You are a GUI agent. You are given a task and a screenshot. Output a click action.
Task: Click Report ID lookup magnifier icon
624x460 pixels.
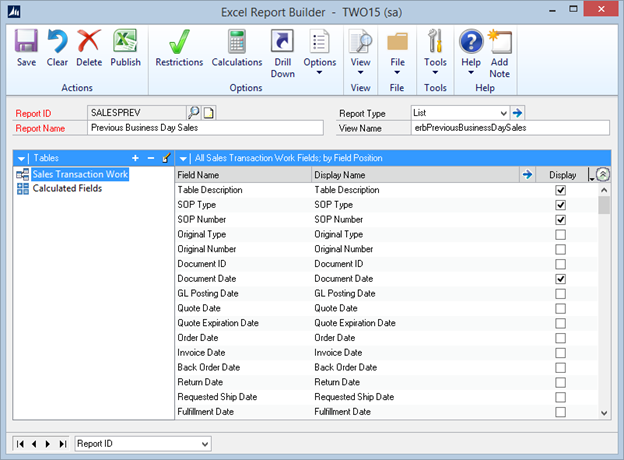(x=193, y=113)
